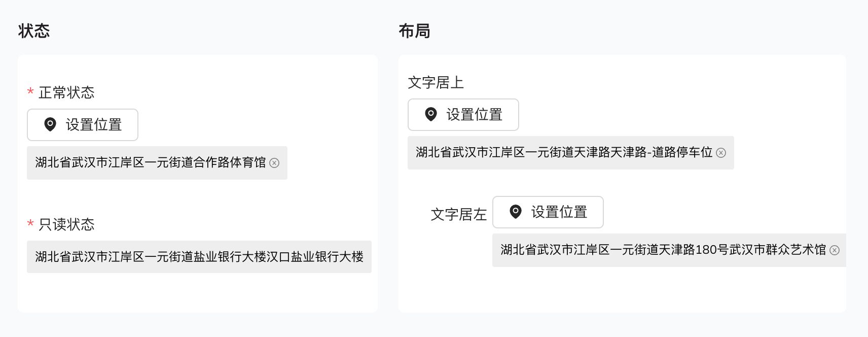Click the read-only 汉口盐业银行大楼 address
The width and height of the screenshot is (868, 337).
(199, 257)
